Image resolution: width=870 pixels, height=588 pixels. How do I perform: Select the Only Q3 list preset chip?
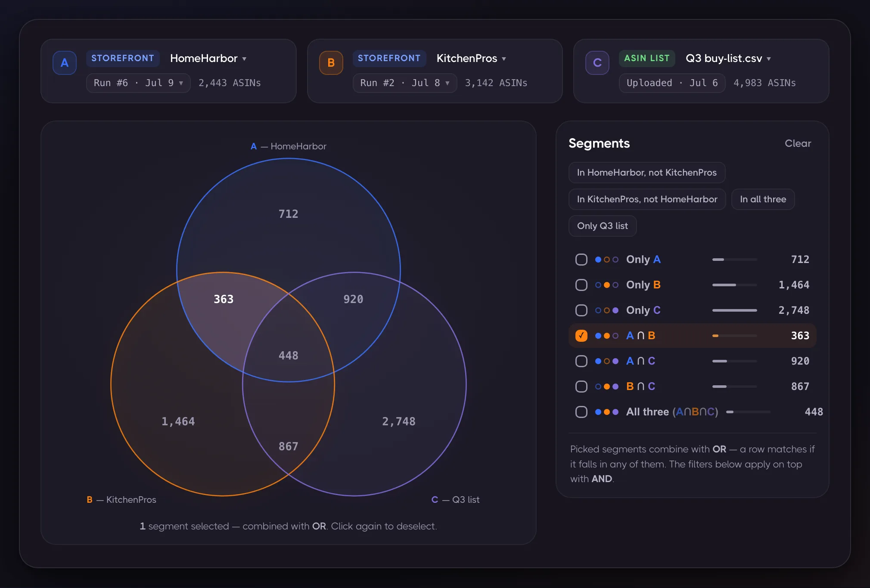coord(602,226)
